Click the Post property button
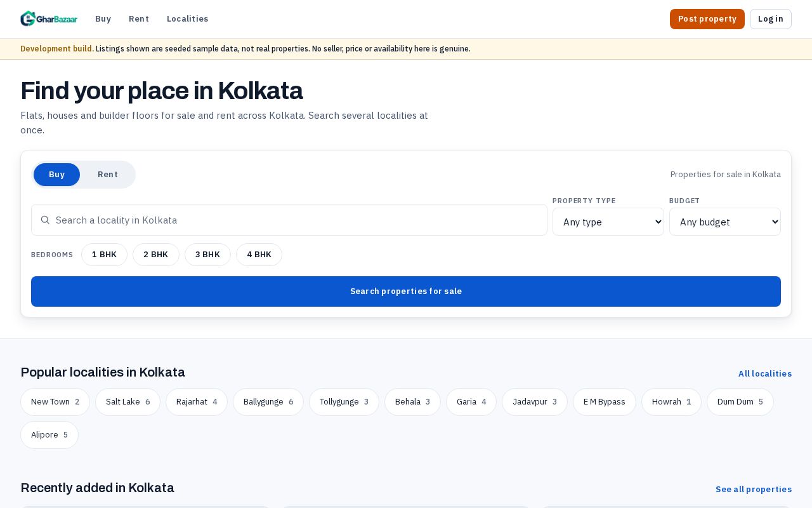 pos(707,19)
